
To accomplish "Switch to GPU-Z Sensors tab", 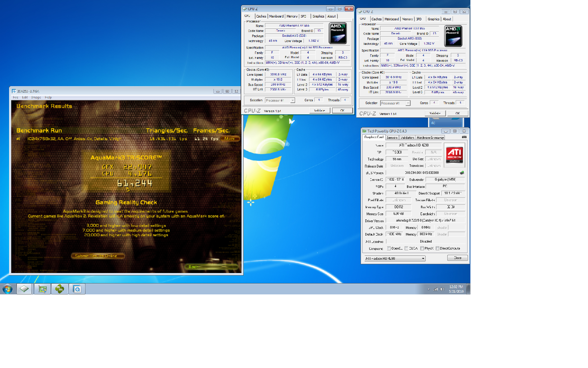I will (392, 138).
